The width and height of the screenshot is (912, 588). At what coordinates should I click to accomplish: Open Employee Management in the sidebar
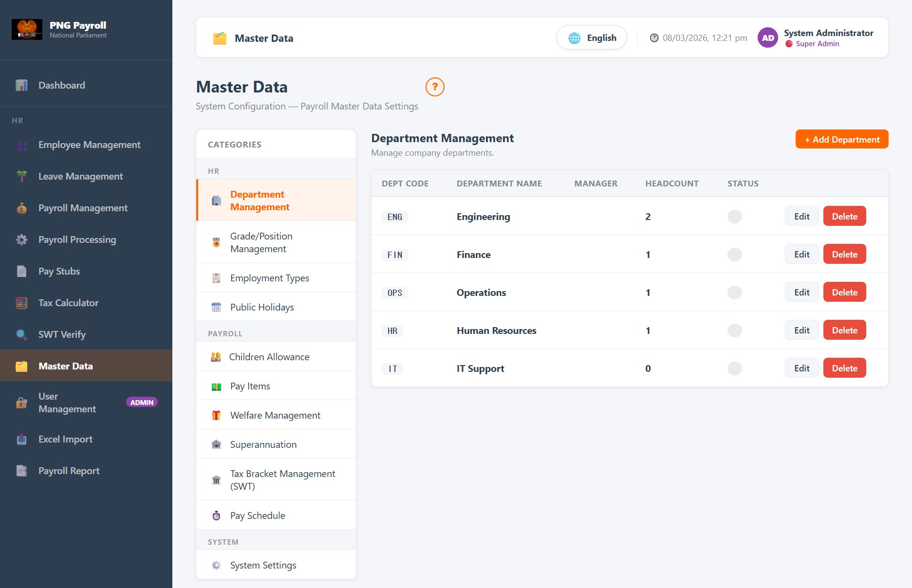tap(86, 145)
